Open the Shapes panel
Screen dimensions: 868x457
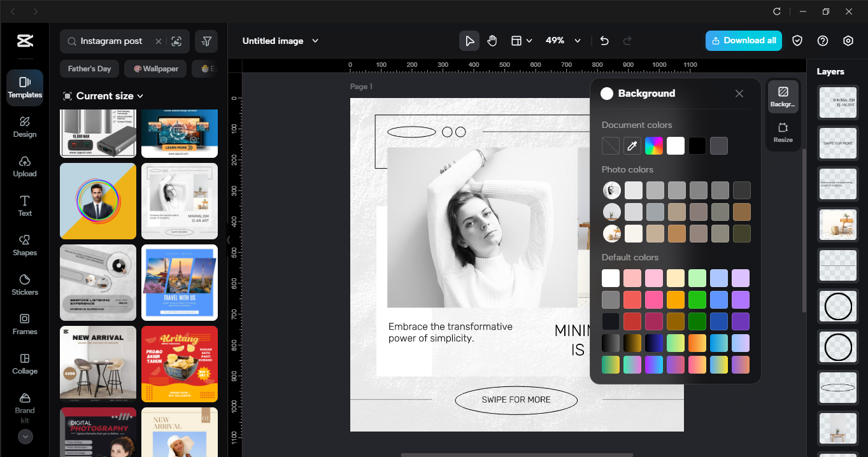point(24,246)
